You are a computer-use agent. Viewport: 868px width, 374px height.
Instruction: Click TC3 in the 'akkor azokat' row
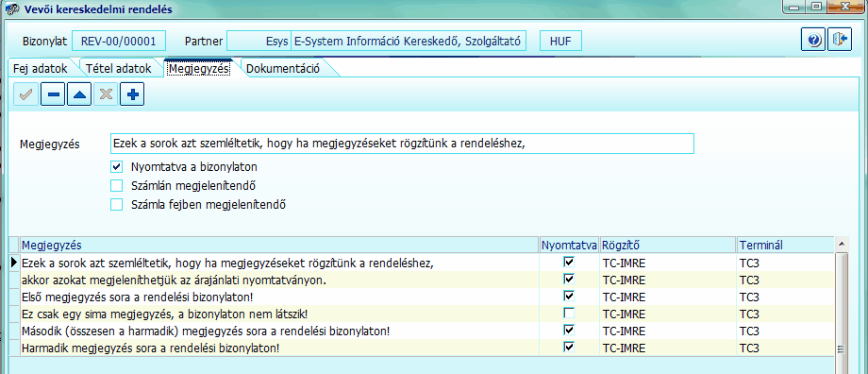pyautogui.click(x=749, y=280)
